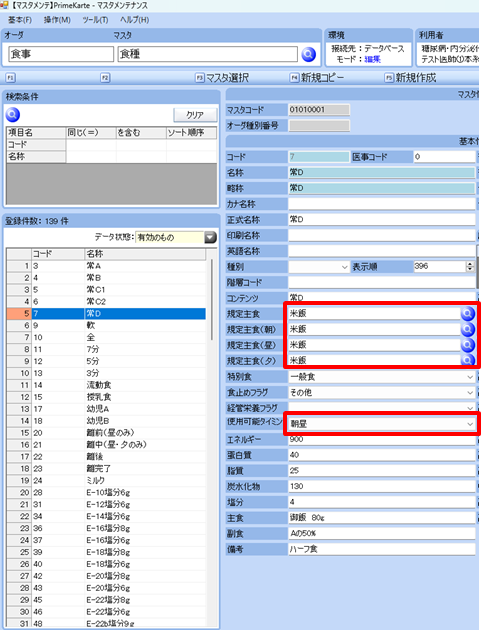
Task: Click the list vertical scrollbar
Action: pyautogui.click(x=212, y=300)
